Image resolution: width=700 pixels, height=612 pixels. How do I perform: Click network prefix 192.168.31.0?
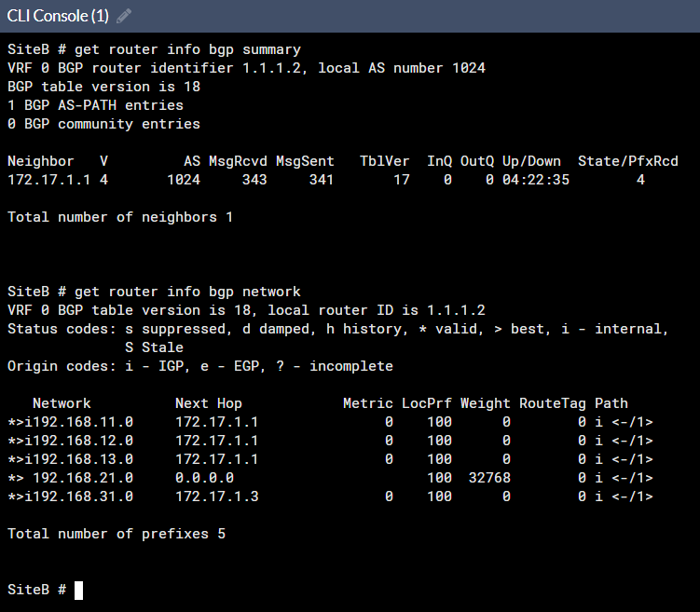click(83, 496)
